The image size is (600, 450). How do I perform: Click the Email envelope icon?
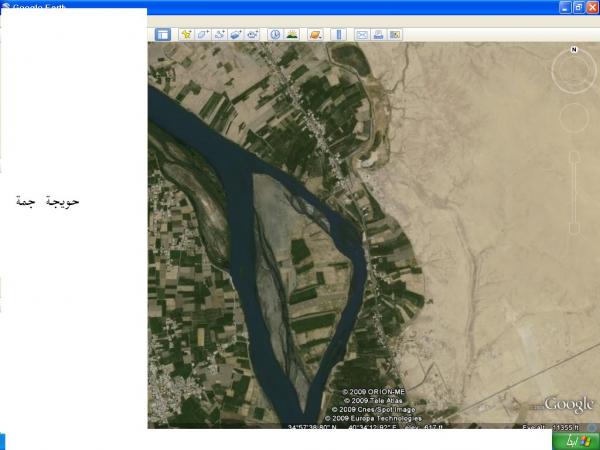coord(362,34)
